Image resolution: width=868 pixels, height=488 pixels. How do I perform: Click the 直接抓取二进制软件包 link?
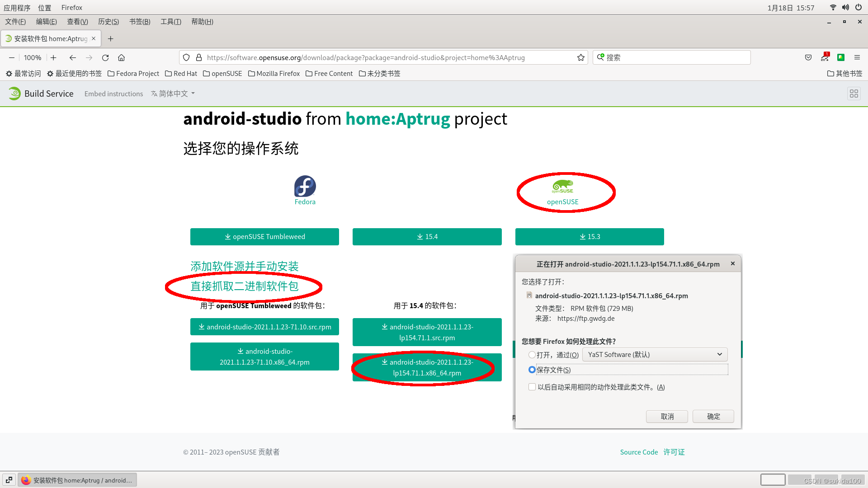[245, 286]
